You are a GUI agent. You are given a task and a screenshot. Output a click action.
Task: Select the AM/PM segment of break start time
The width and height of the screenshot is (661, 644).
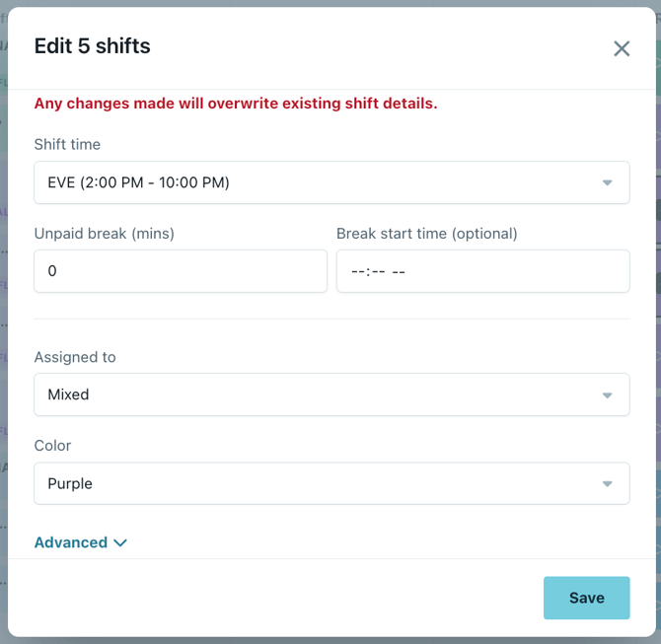399,271
